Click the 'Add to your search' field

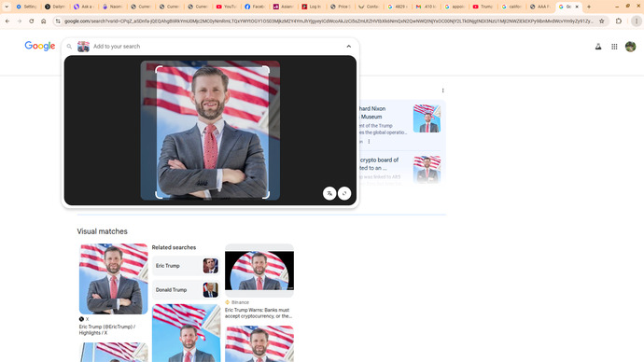[217, 47]
